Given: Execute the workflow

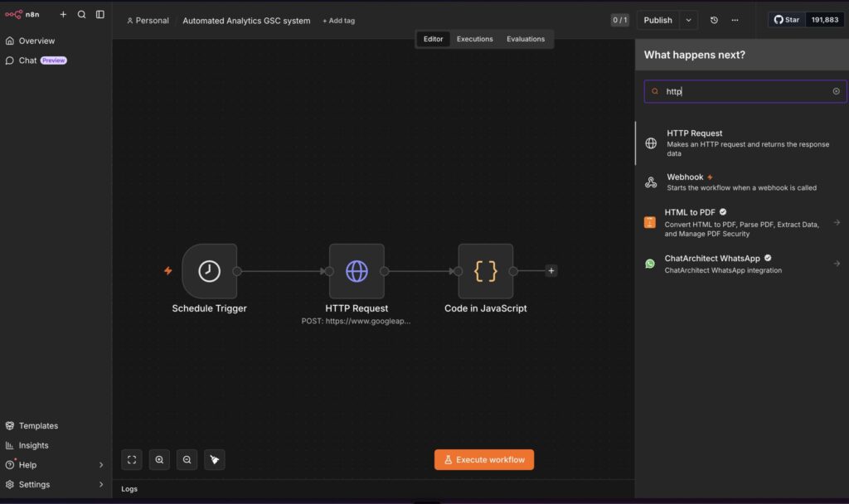Looking at the screenshot, I should click(484, 459).
